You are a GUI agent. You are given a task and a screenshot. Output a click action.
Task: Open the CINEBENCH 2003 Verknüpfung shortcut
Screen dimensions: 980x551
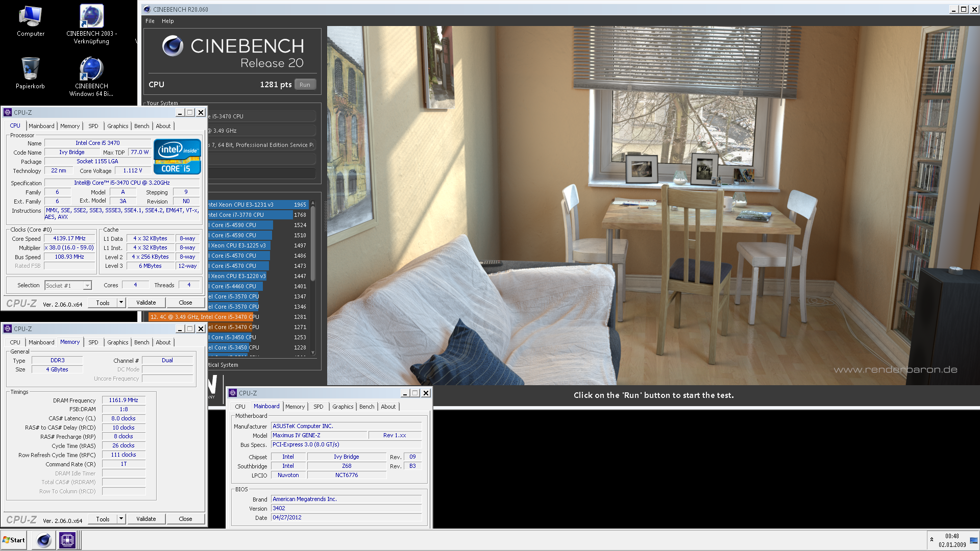[91, 24]
